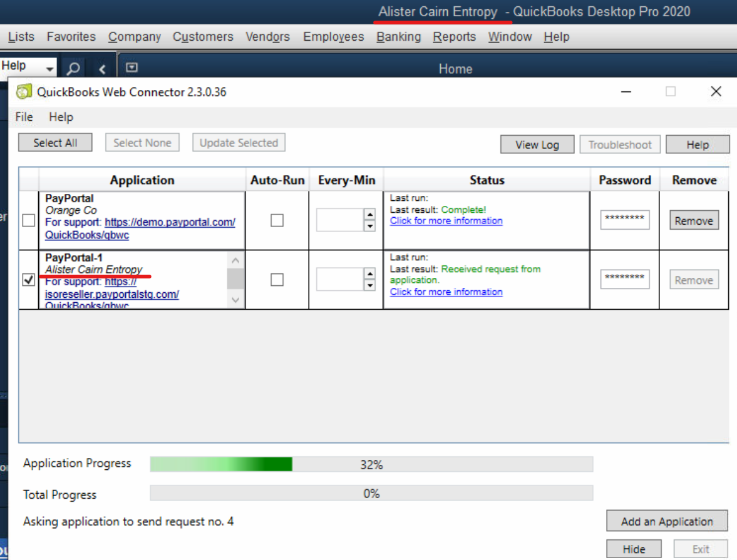Decrease Every-Min value for PayPortal row
Image resolution: width=737 pixels, height=560 pixels.
pos(370,226)
